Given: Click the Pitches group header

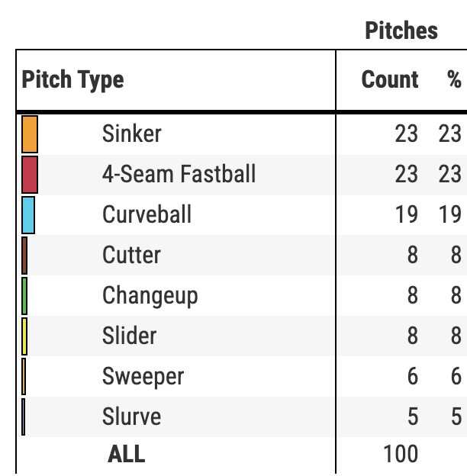Looking at the screenshot, I should 401,31.
